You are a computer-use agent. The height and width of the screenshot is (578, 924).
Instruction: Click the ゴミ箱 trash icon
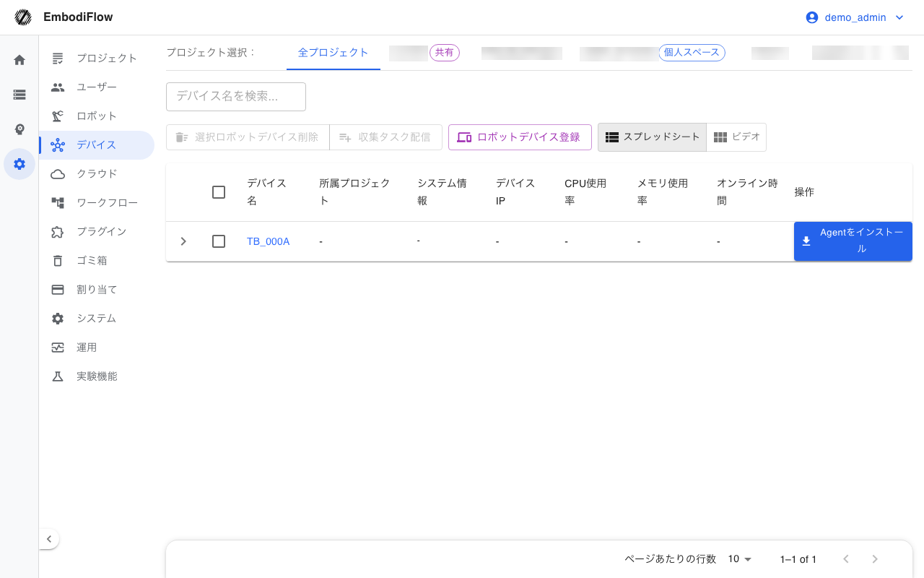[x=58, y=261]
